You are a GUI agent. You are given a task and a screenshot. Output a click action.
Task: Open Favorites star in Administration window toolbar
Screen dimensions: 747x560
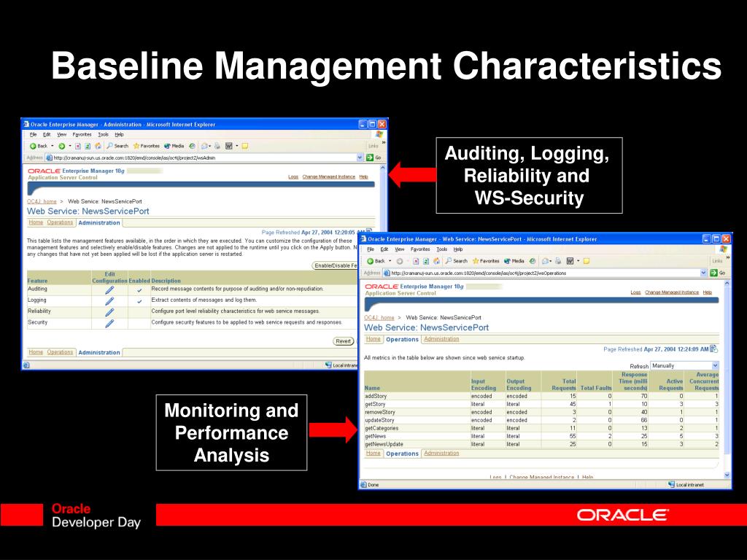point(146,146)
